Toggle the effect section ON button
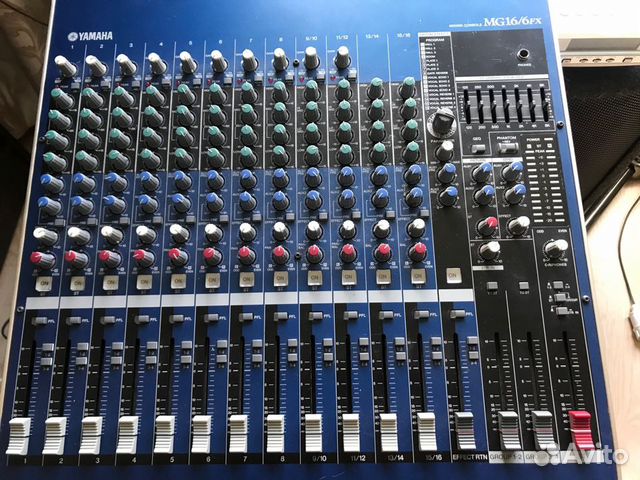Viewport: 640px width, 480px height. (x=452, y=276)
